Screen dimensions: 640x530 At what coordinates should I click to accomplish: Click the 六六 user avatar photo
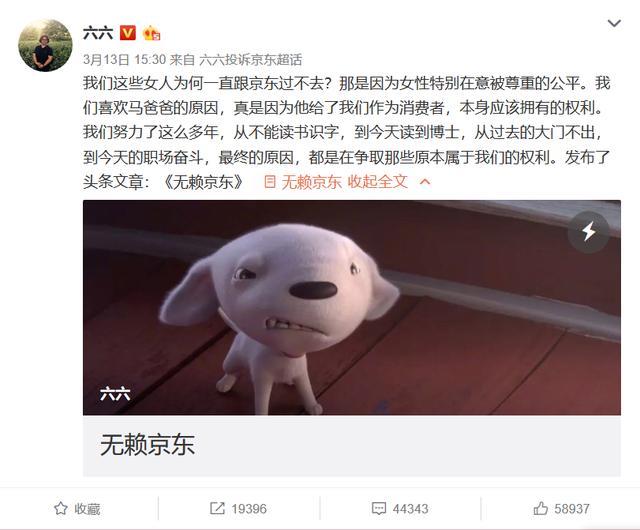coord(45,45)
